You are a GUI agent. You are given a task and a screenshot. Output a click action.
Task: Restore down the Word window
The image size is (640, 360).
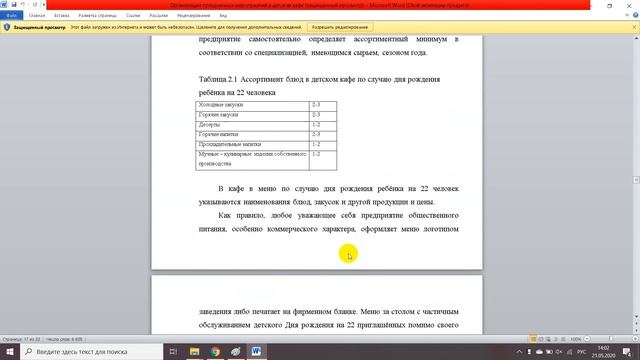click(x=609, y=6)
